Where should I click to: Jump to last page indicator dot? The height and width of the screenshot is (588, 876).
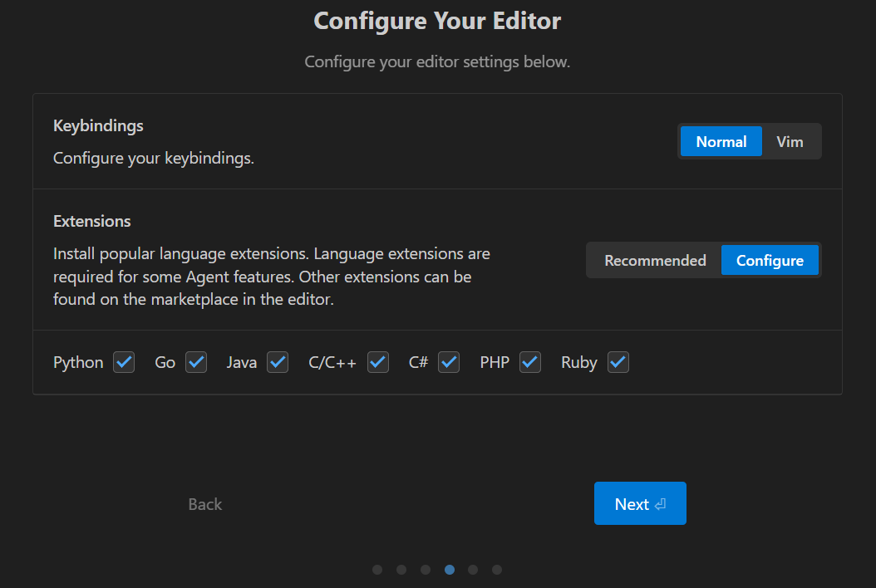(x=497, y=570)
